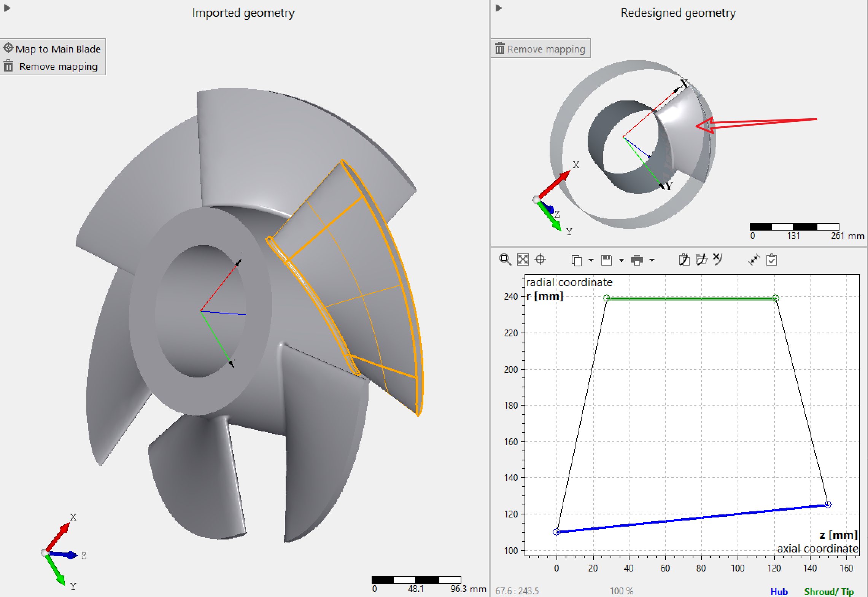The height and width of the screenshot is (597, 868).
Task: Click the remove curve icon
Action: coord(717,259)
